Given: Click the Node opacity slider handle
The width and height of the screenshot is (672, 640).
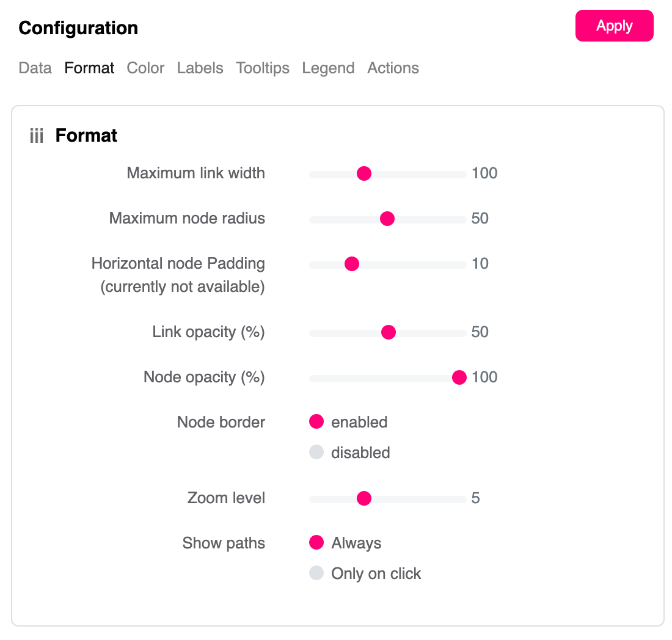Looking at the screenshot, I should (x=459, y=378).
